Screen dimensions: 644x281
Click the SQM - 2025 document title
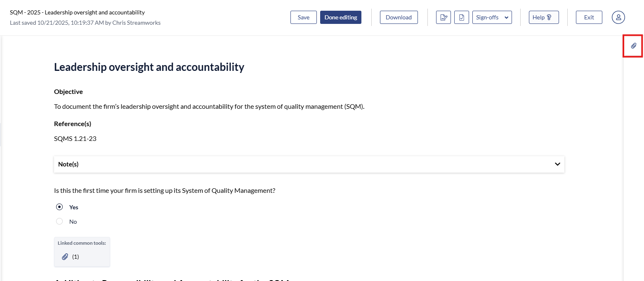point(77,12)
